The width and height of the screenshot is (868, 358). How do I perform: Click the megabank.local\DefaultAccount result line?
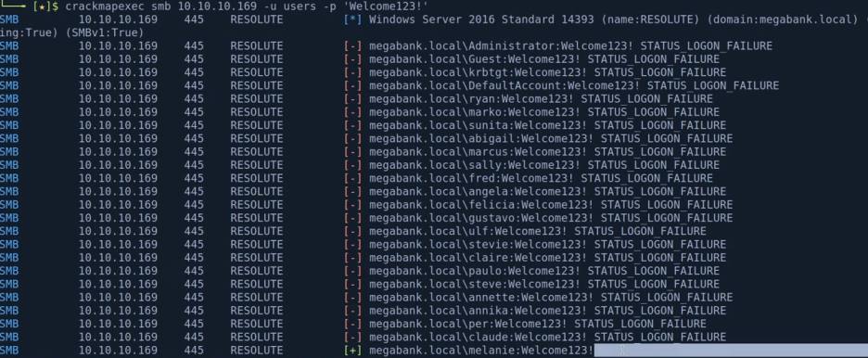click(x=573, y=85)
